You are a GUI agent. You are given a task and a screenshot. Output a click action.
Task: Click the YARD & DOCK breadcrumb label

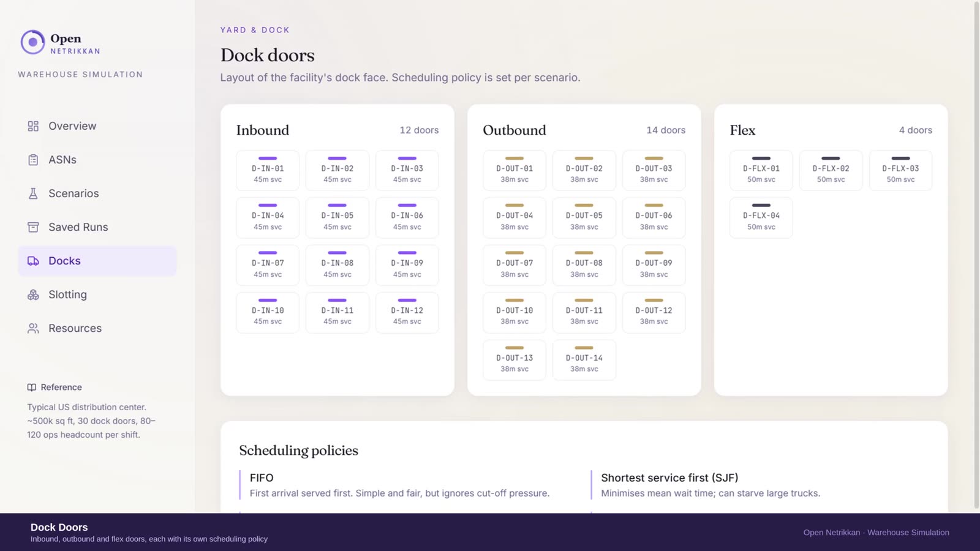click(255, 30)
